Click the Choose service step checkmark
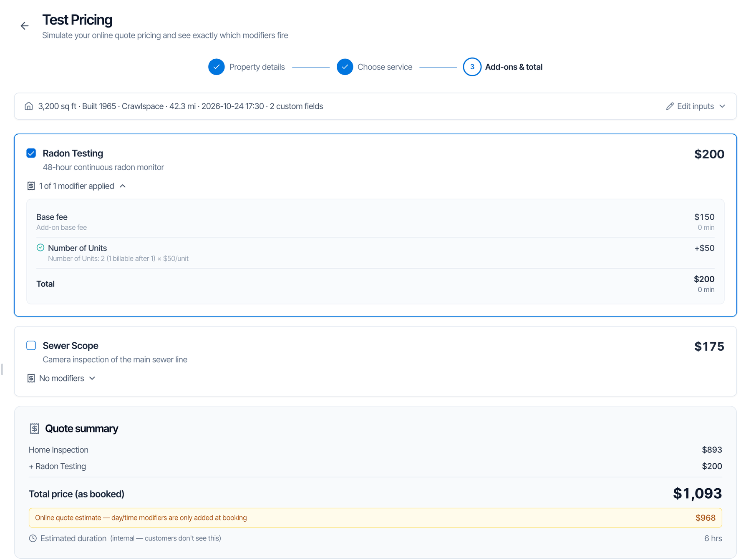 point(345,67)
